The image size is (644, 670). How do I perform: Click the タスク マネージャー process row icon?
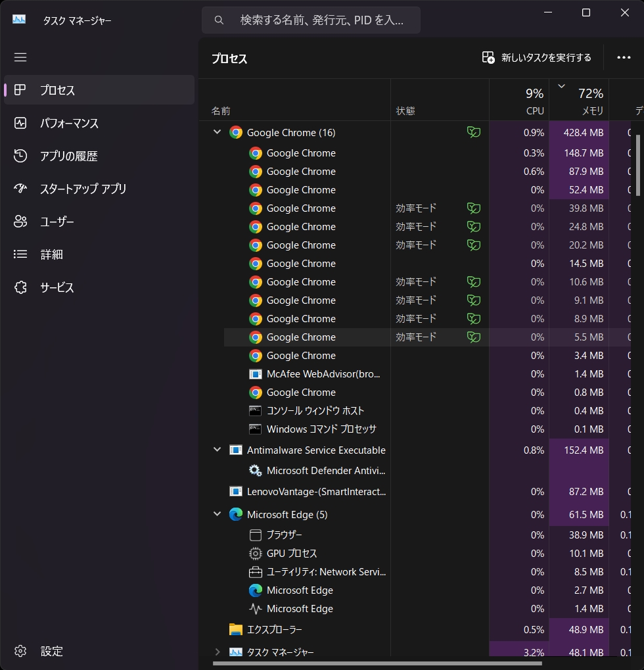click(236, 652)
